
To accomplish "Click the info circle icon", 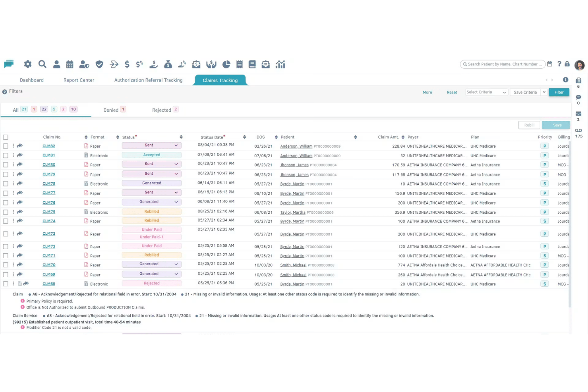I will [565, 80].
